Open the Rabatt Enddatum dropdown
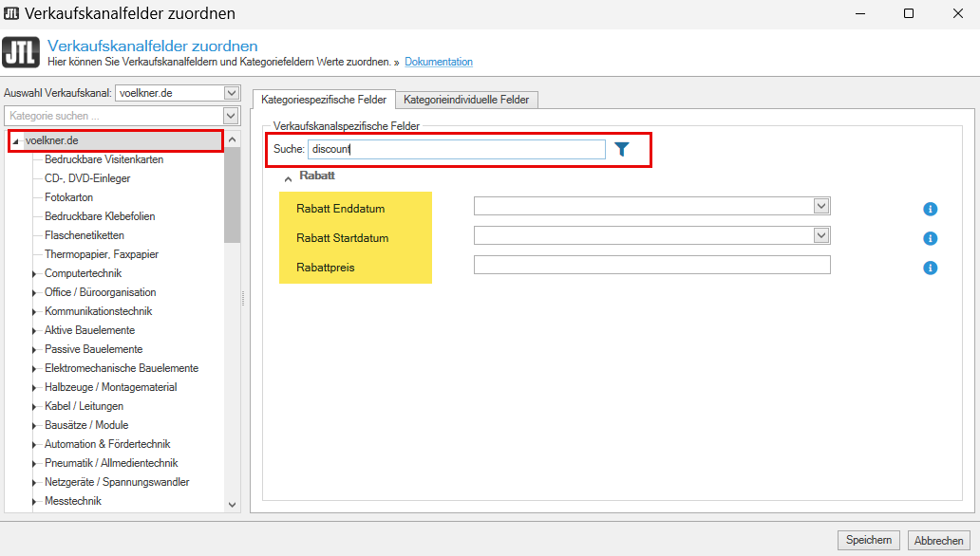 (x=821, y=206)
